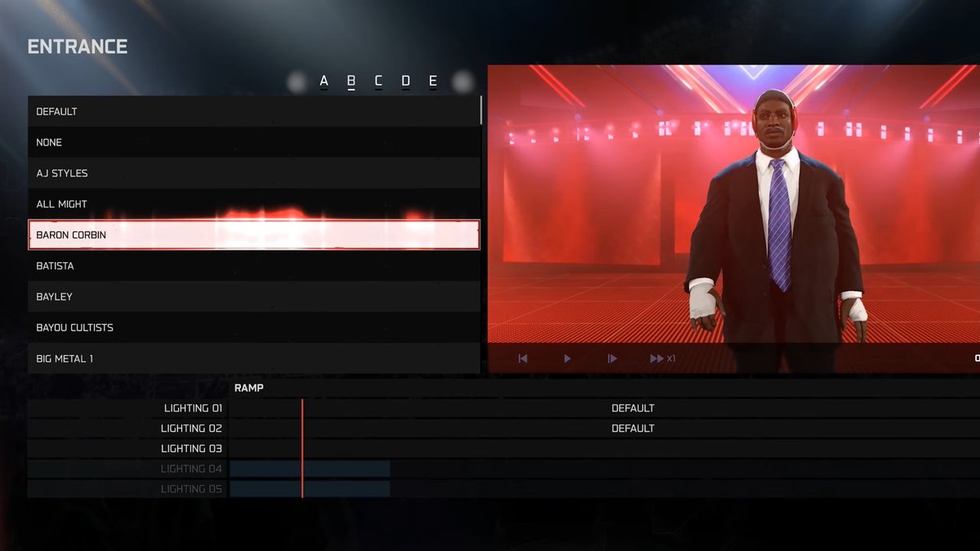Play the entrance preview
This screenshot has height=551, width=980.
point(568,358)
